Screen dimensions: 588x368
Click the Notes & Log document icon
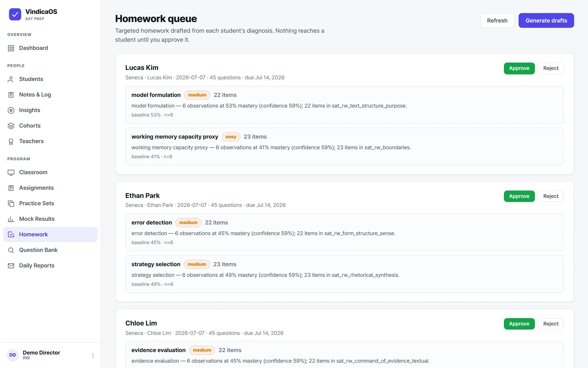pyautogui.click(x=11, y=95)
